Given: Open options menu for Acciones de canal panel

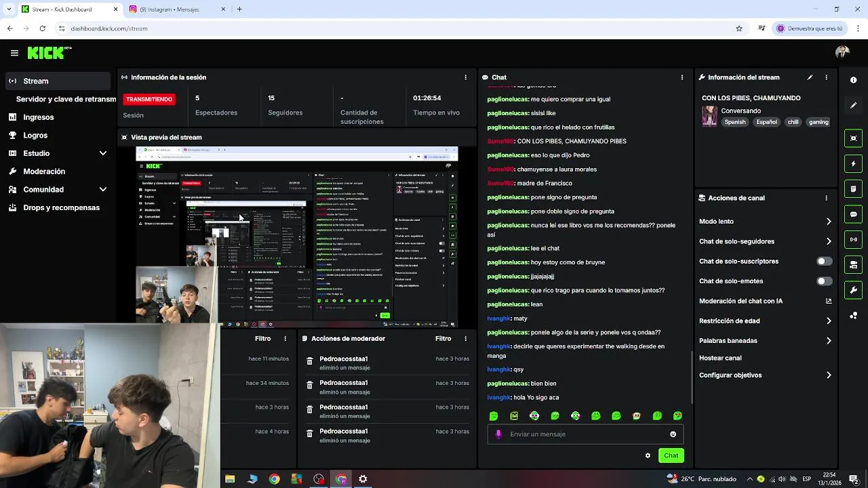Looking at the screenshot, I should click(826, 198).
